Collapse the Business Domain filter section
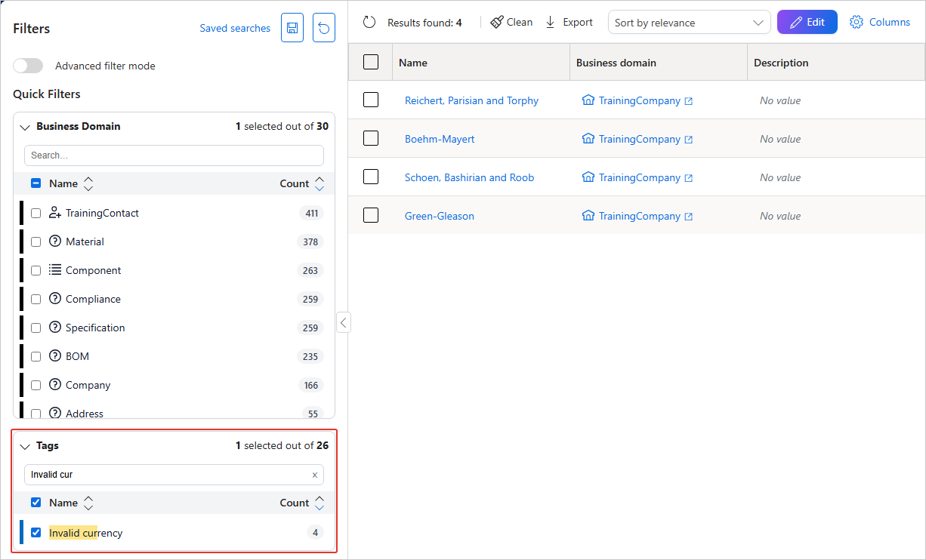This screenshot has width=926, height=560. tap(25, 127)
